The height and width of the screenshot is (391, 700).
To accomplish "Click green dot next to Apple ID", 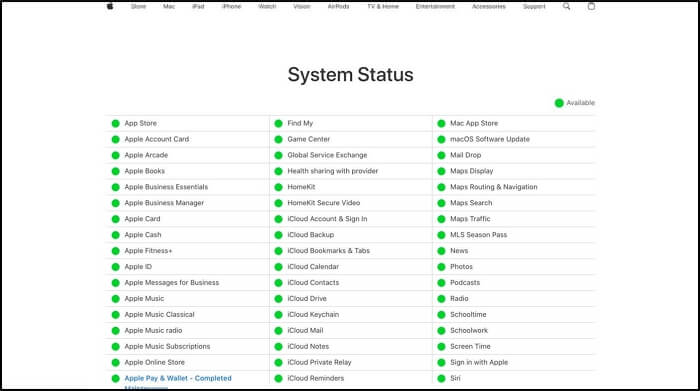I will tap(116, 267).
